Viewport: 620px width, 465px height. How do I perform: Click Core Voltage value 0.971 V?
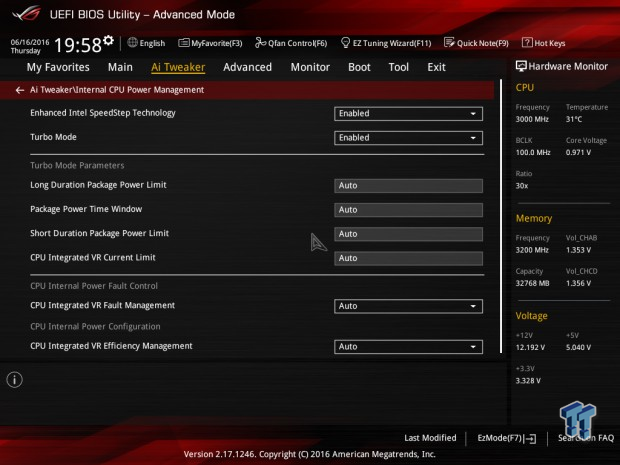(578, 152)
